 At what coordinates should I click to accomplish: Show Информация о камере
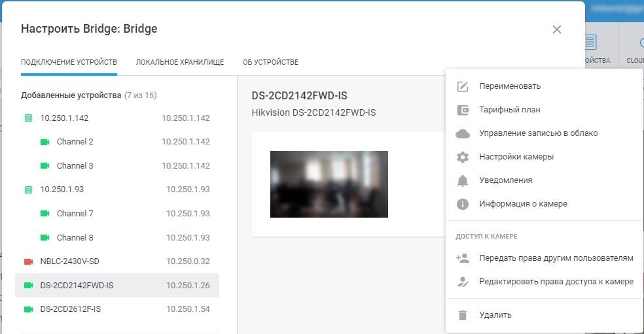(x=545, y=204)
